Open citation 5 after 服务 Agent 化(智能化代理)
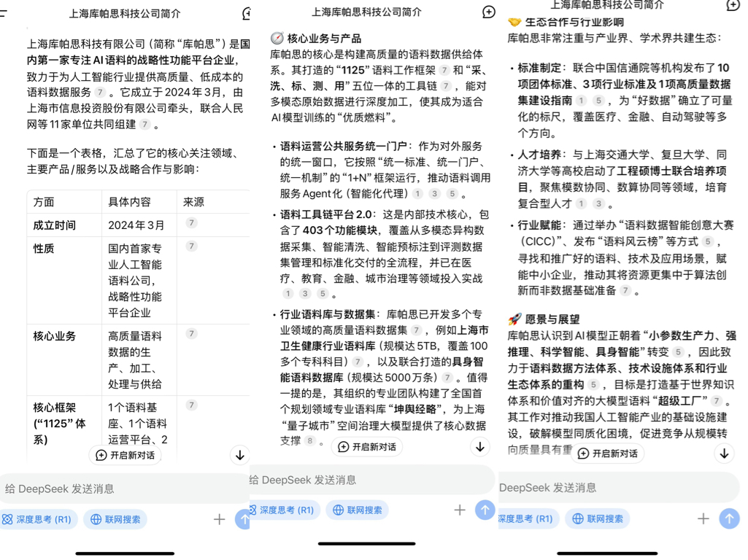 tap(452, 193)
